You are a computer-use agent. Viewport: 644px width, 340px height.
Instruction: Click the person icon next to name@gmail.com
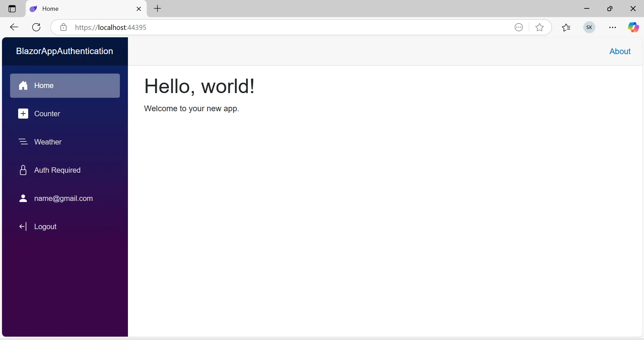click(x=23, y=198)
